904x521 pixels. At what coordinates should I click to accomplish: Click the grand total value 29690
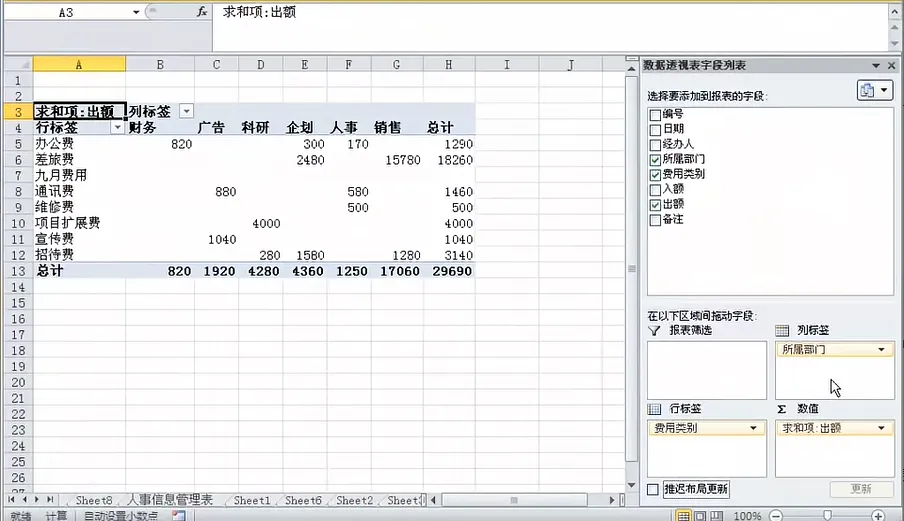coord(449,271)
